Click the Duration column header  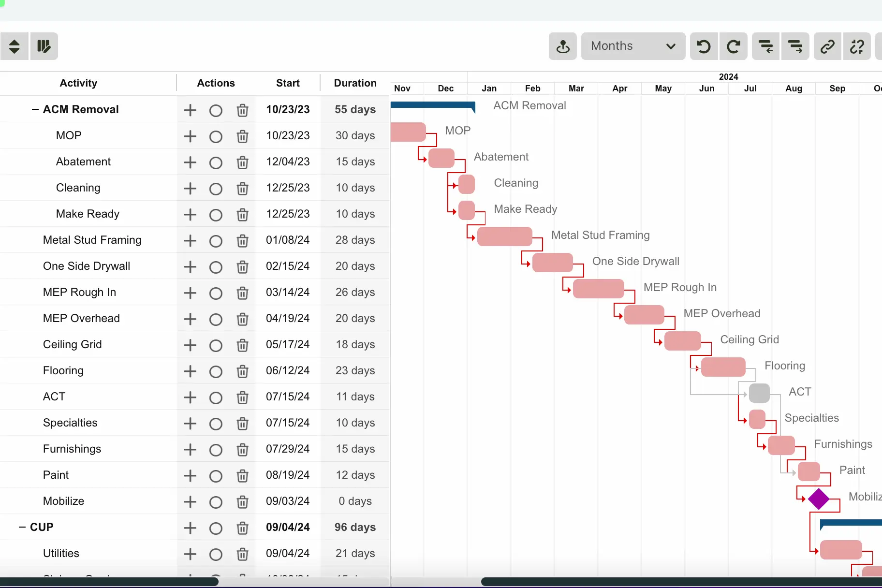[x=354, y=83]
